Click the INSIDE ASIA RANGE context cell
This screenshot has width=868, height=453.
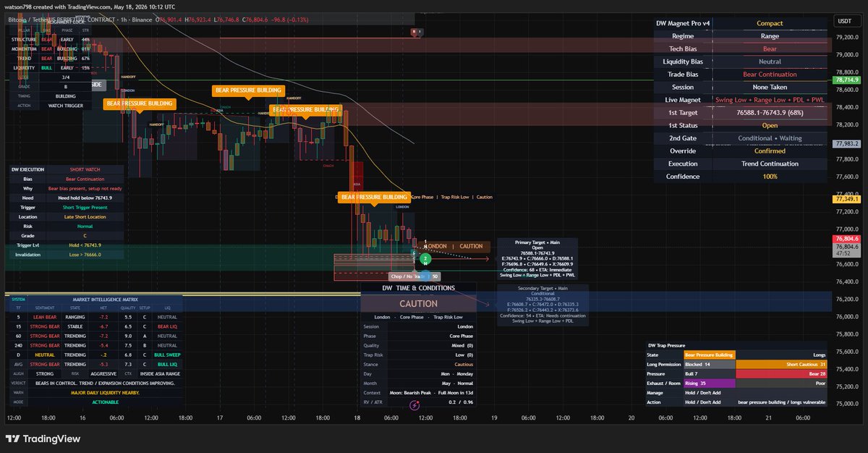coord(158,373)
